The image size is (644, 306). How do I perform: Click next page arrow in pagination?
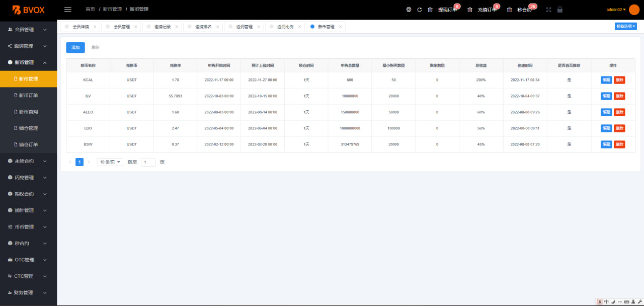(x=89, y=162)
